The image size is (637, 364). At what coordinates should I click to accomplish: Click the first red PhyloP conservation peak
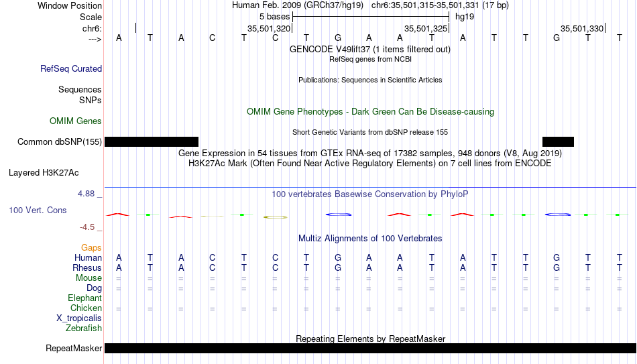[x=118, y=215]
